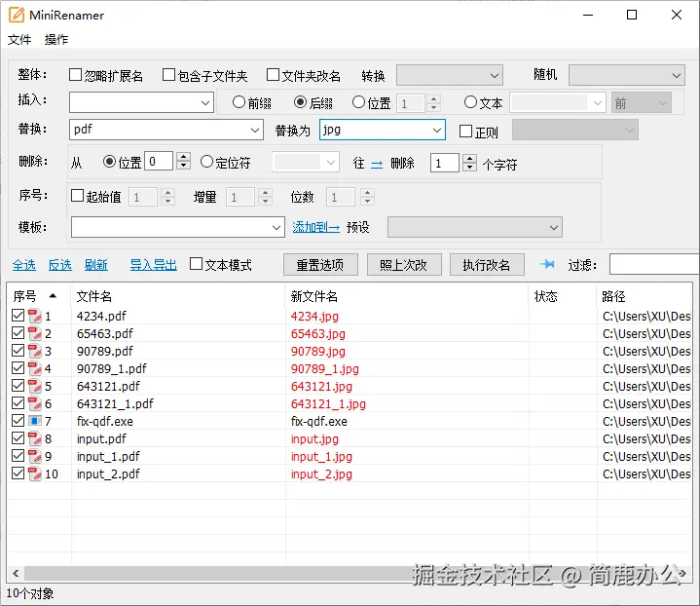Select the insert 位置 radio button
700x606 pixels.
[358, 102]
